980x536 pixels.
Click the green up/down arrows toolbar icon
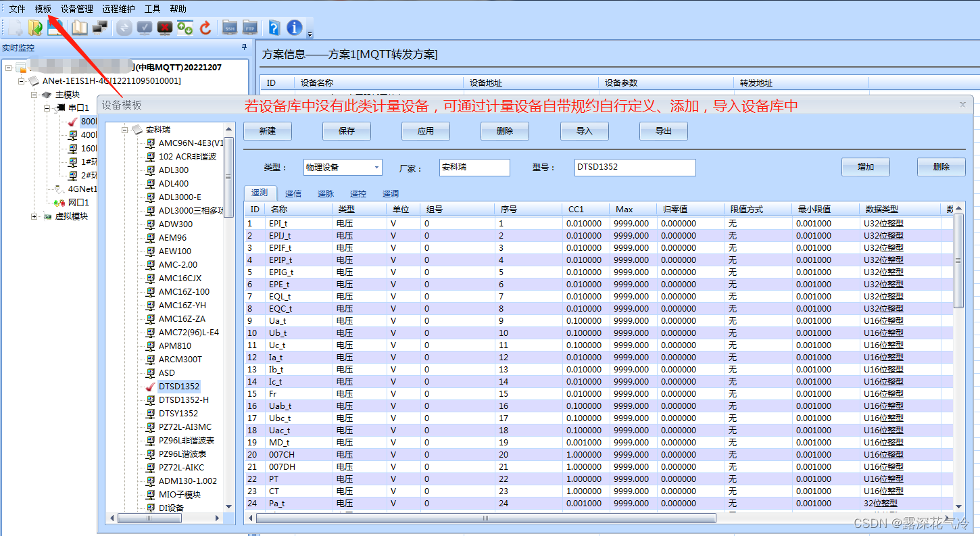[185, 28]
